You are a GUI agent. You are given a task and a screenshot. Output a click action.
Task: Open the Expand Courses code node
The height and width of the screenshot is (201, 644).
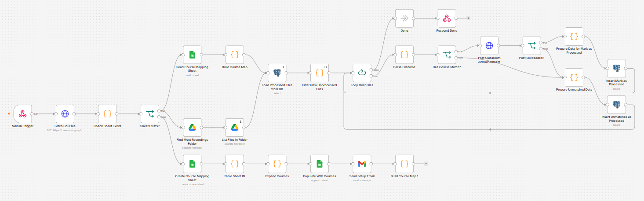tap(277, 164)
